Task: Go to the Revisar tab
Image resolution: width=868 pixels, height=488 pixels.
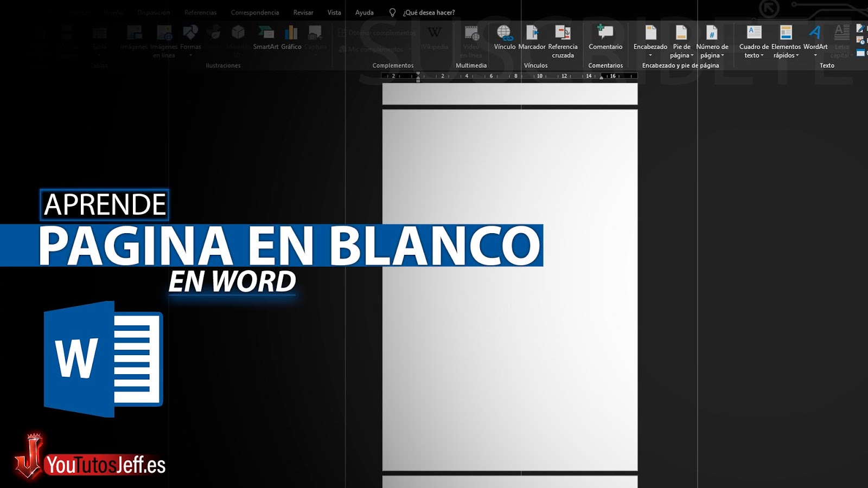Action: pyautogui.click(x=303, y=12)
